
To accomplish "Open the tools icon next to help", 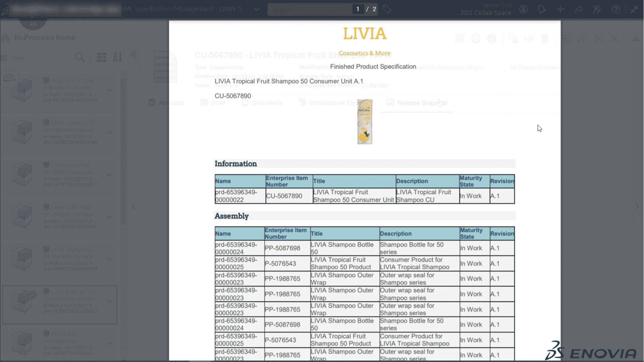I will coord(597,9).
